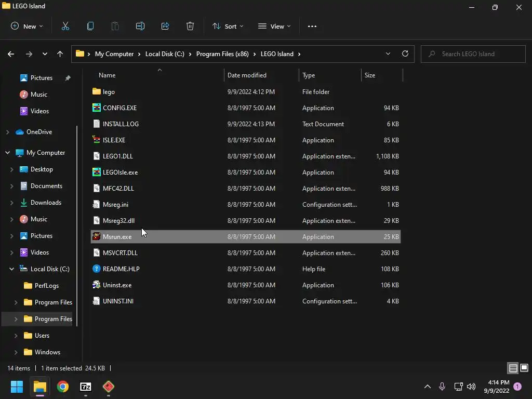
Task: Click the README.HLP help file icon
Action: 96,269
